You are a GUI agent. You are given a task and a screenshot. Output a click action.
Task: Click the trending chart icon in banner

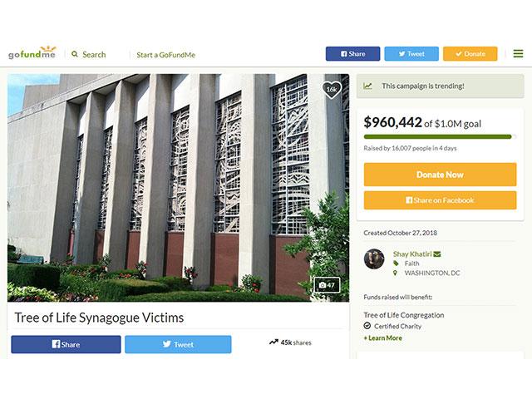[x=367, y=86]
